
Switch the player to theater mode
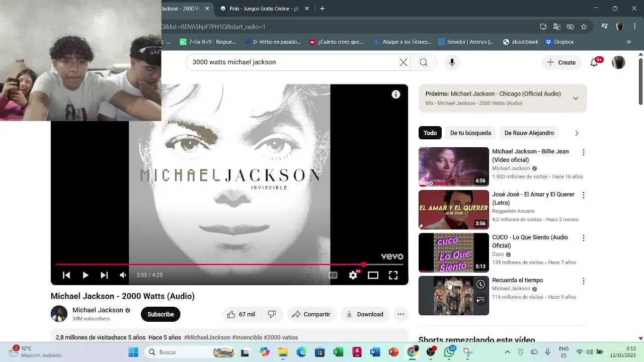click(x=373, y=275)
